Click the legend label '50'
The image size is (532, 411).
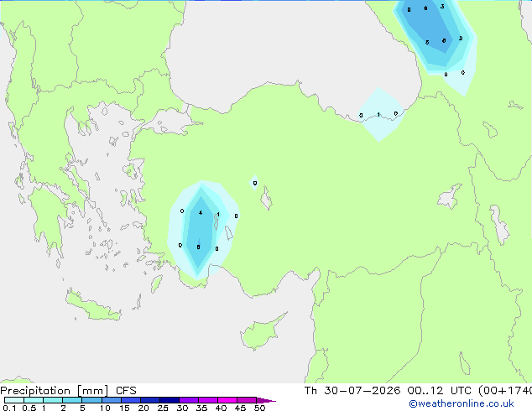coord(259,408)
